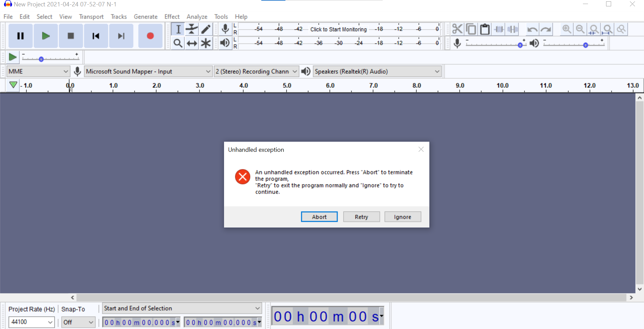Open the Effect menu
This screenshot has height=329, width=644.
pos(172,16)
